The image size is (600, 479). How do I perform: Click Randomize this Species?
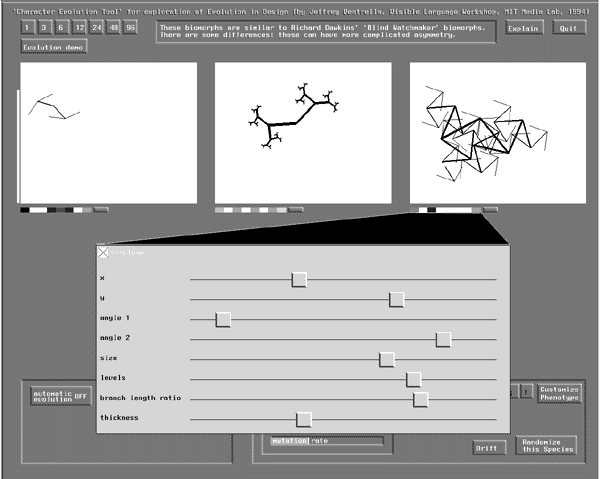click(x=546, y=445)
